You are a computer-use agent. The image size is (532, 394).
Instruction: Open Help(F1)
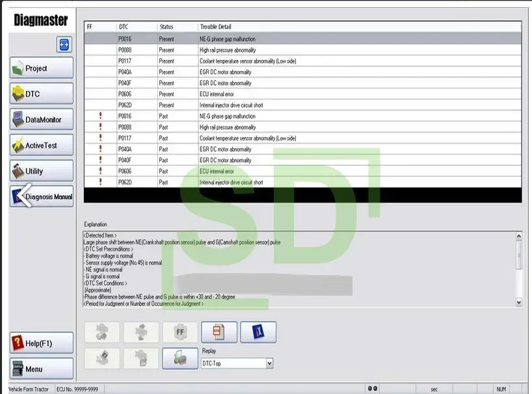41,343
